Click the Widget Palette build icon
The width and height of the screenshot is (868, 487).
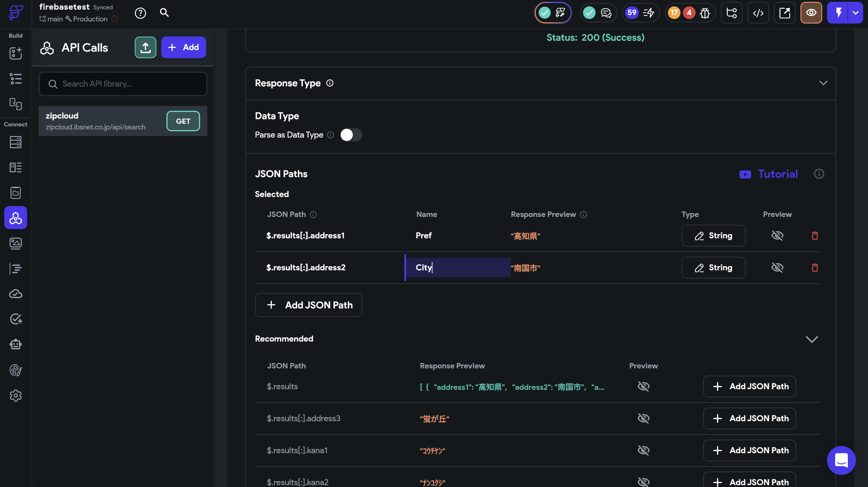click(x=15, y=53)
